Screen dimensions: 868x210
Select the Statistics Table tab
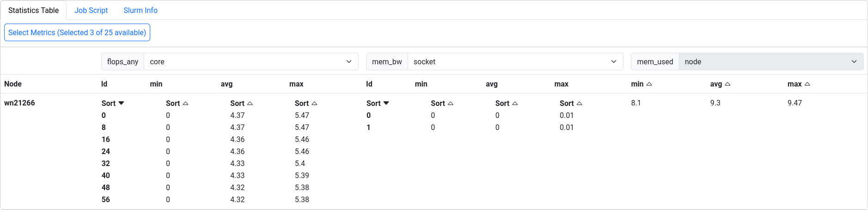point(34,10)
